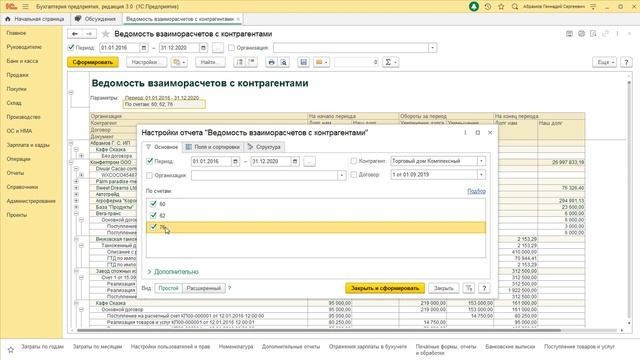Open the 1C main menu hamburger icon
The height and width of the screenshot is (360, 640).
26,7
